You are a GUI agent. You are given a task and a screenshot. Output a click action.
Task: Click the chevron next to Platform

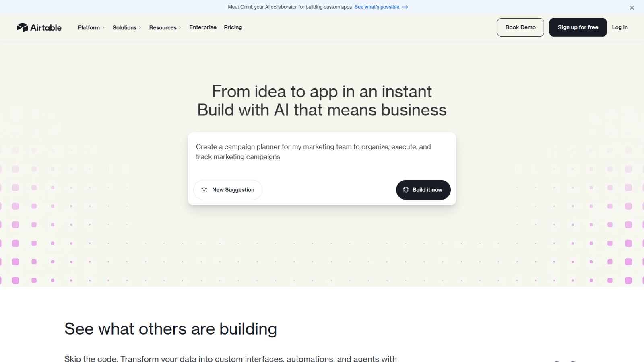(x=103, y=27)
